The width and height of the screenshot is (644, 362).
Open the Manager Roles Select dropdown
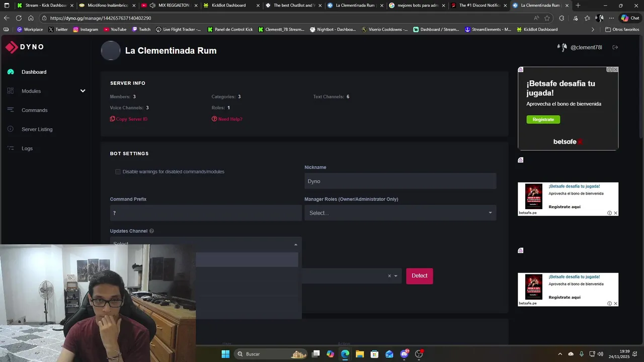(x=400, y=213)
